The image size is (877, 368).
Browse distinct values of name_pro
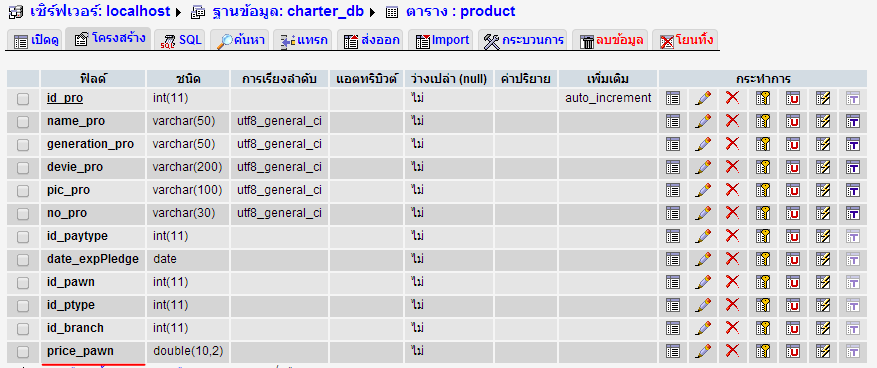click(672, 121)
